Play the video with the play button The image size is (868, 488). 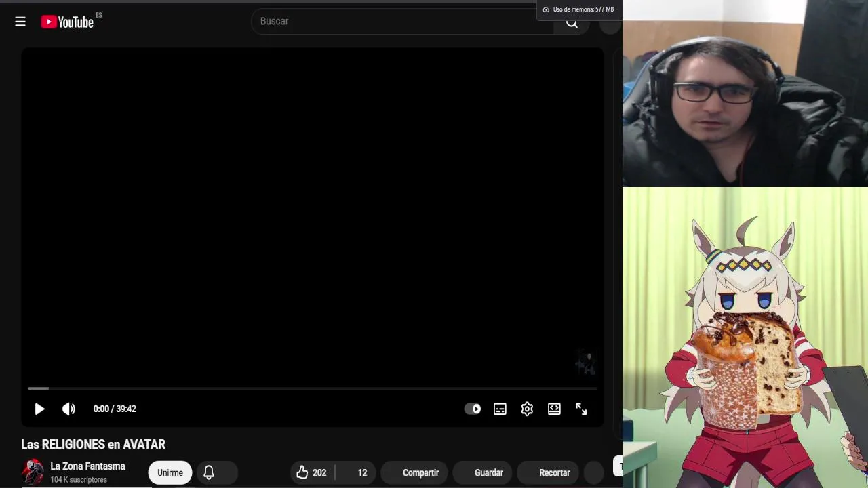point(39,409)
